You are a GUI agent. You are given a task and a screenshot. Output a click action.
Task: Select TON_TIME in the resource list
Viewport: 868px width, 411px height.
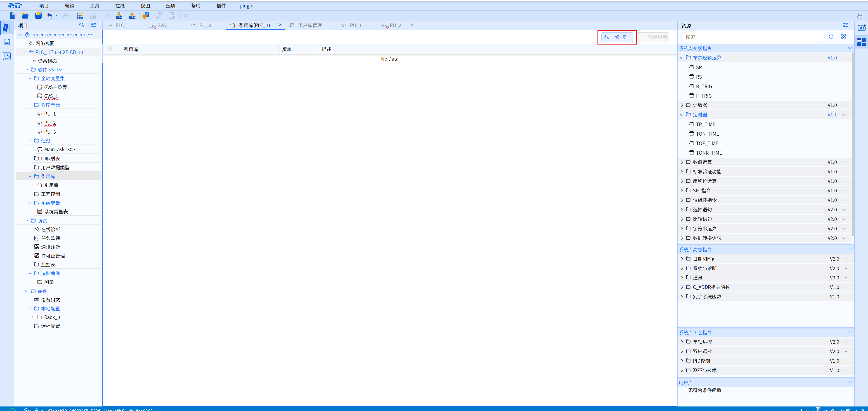[707, 134]
